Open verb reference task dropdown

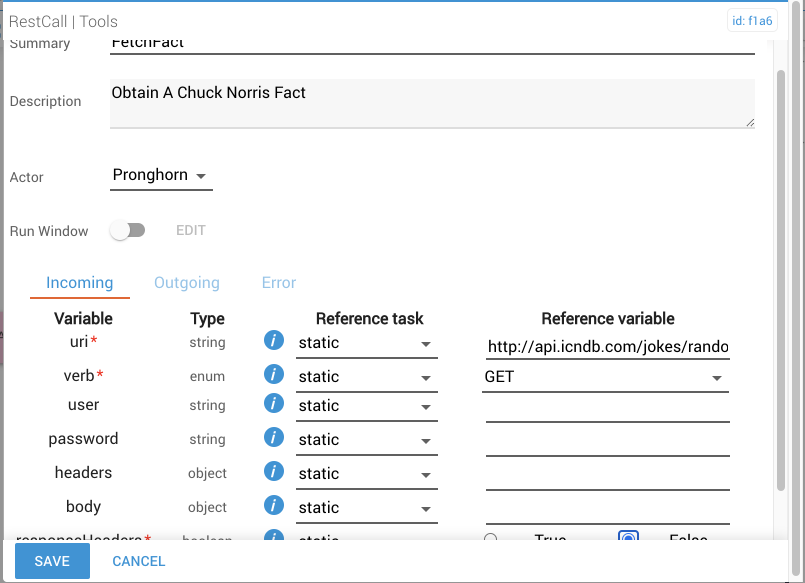[367, 377]
